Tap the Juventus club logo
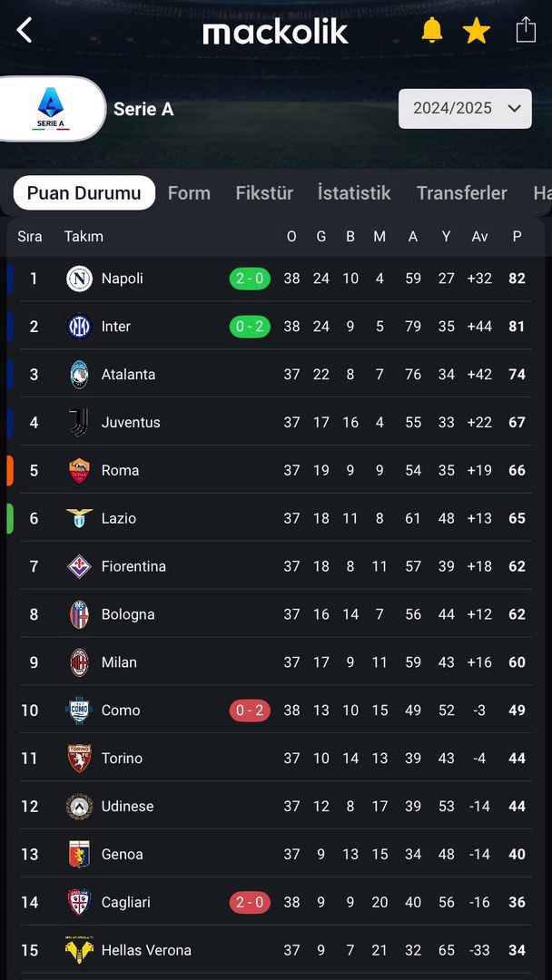Viewport: 552px width, 980px height. coord(79,423)
